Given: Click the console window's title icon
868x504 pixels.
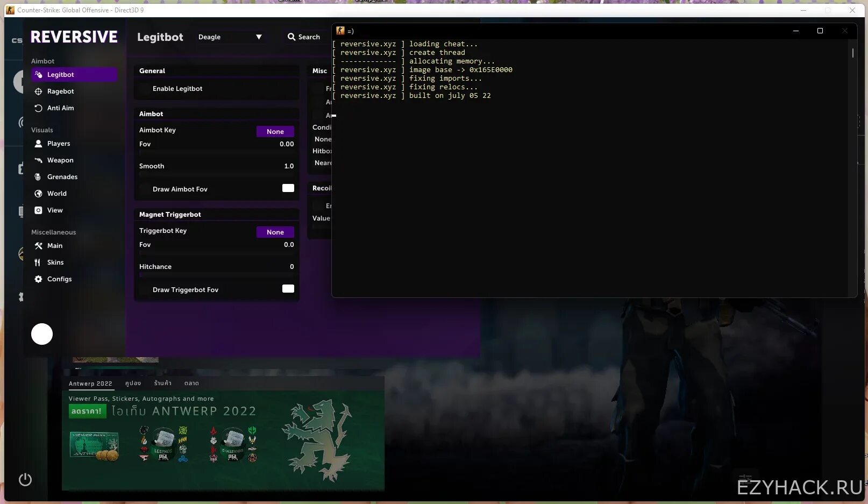Looking at the screenshot, I should [340, 31].
